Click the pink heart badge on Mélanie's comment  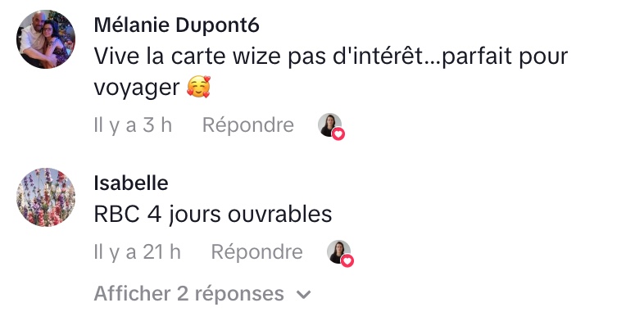coord(338,133)
